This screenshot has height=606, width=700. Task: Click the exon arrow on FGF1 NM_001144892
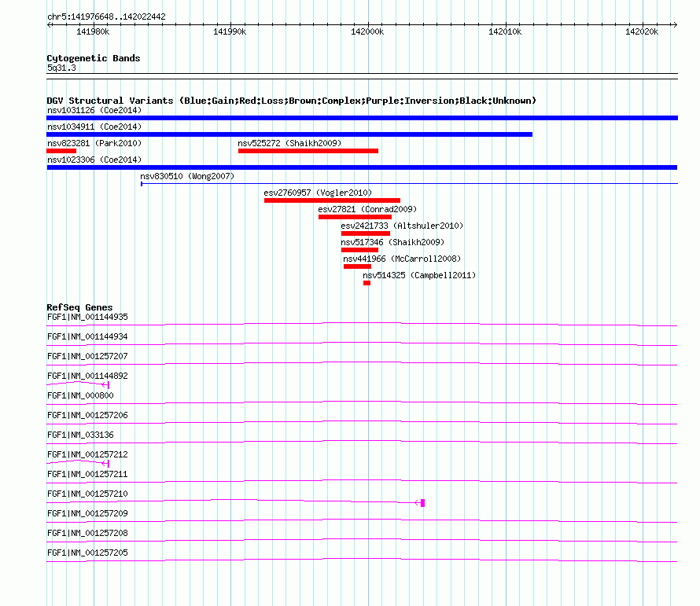(106, 384)
